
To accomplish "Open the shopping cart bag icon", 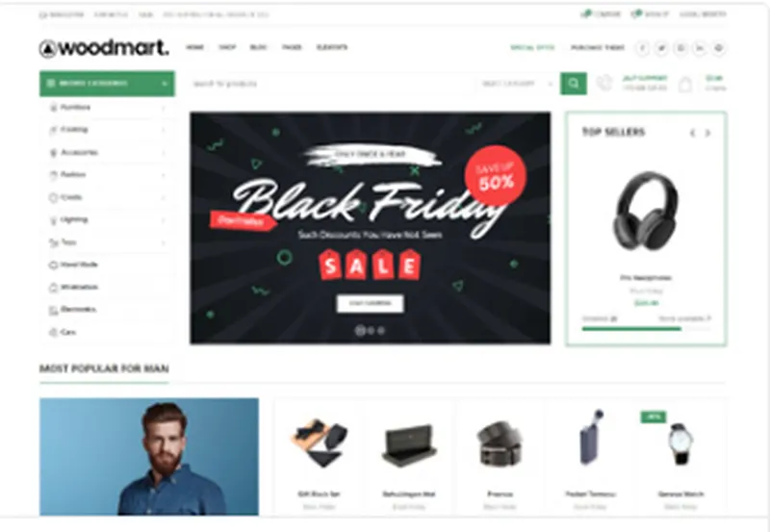I will point(685,85).
